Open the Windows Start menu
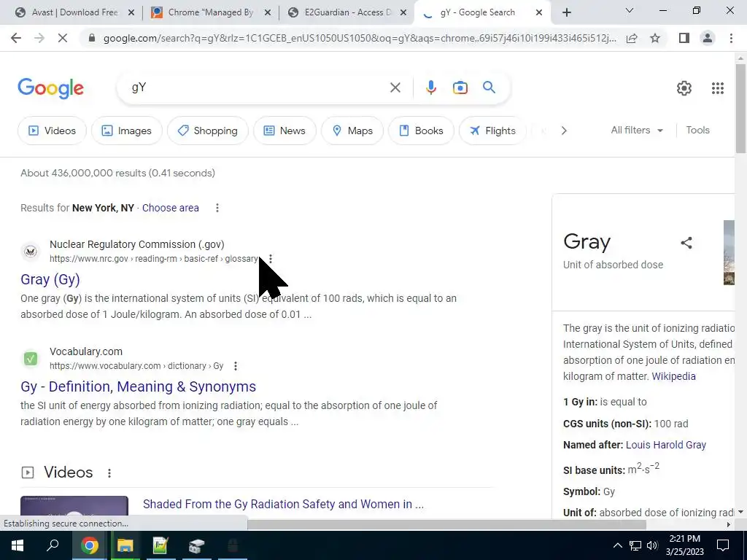Image resolution: width=747 pixels, height=560 pixels. tap(18, 545)
